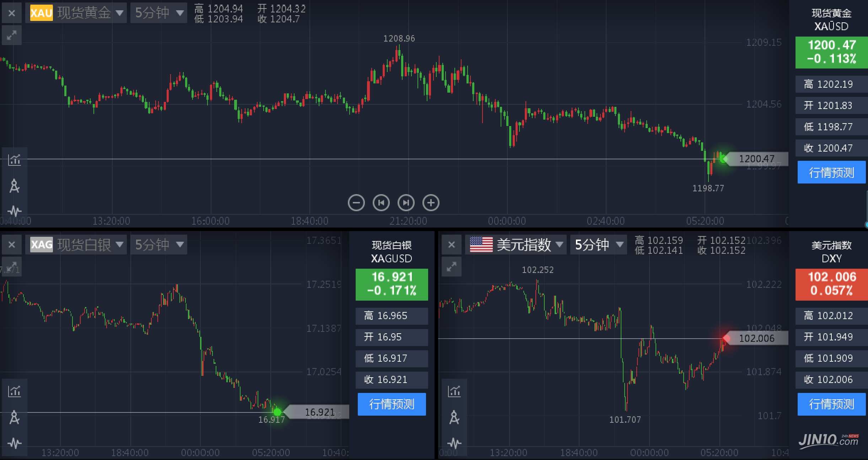Zoom in the gold chart
Image resolution: width=868 pixels, height=460 pixels.
click(431, 203)
